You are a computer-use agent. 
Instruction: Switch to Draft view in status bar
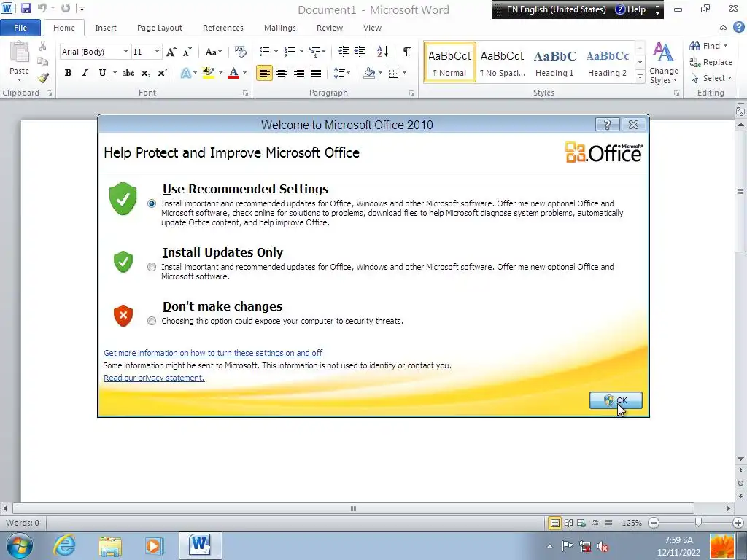coord(608,523)
